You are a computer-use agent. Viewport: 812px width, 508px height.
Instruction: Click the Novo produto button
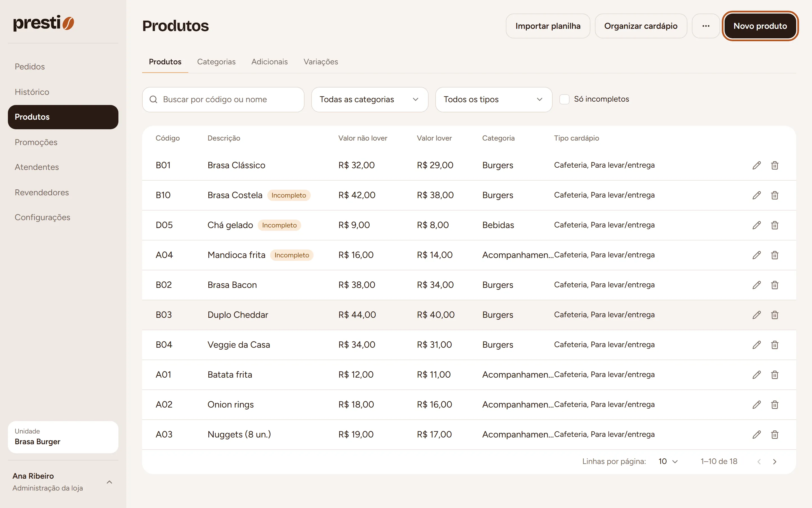click(760, 26)
